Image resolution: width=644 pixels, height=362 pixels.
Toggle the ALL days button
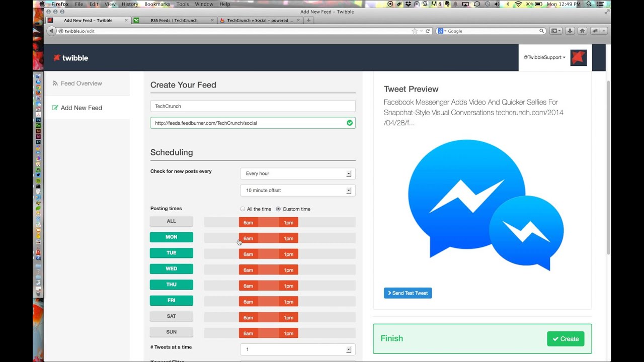point(172,221)
